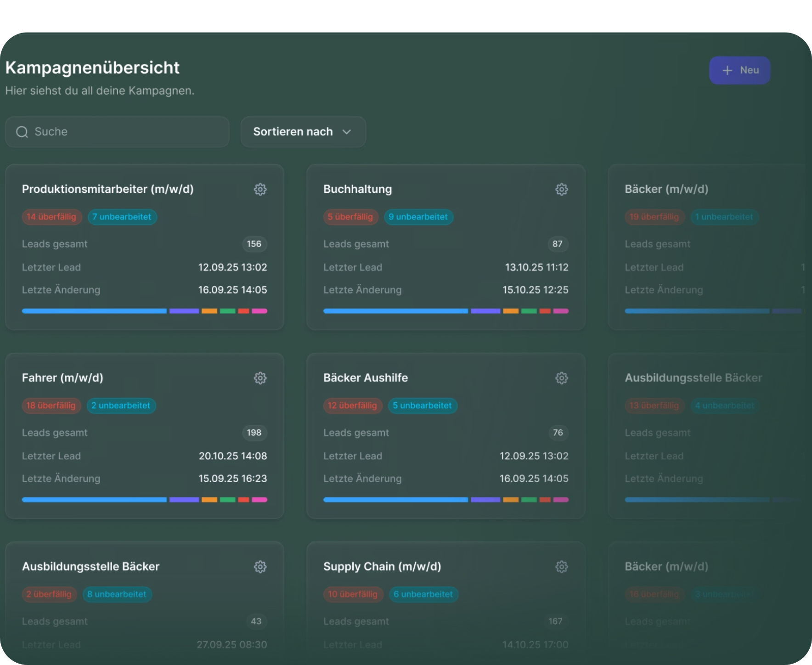Open settings gear on Buchhaltung card

(x=561, y=189)
